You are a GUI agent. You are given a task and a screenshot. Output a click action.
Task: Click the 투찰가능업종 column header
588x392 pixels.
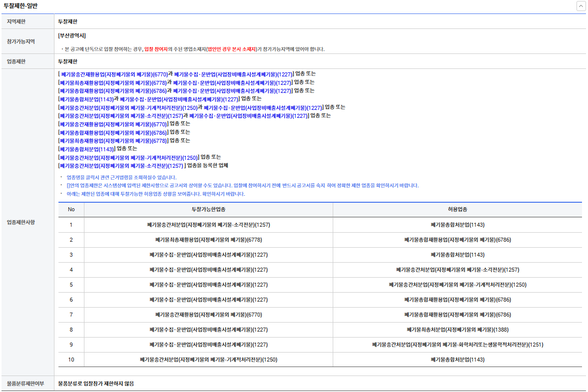coord(208,210)
